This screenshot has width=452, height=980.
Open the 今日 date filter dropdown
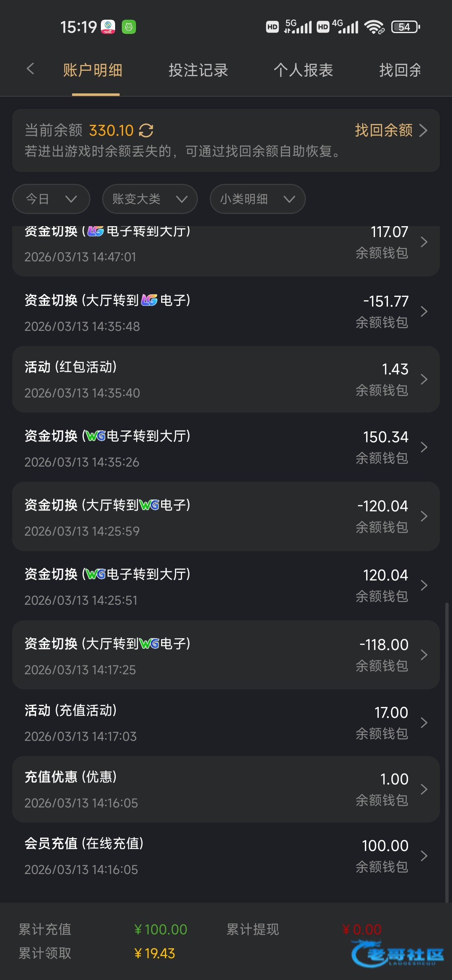[x=51, y=199]
